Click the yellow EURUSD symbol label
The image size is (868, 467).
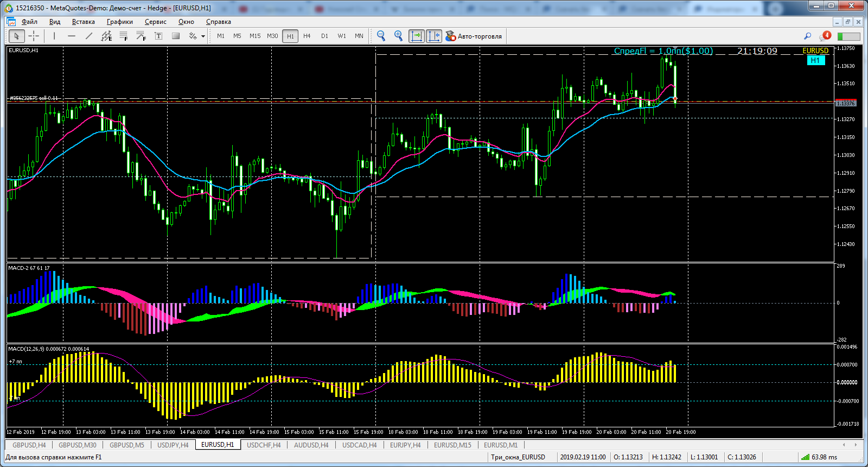click(x=815, y=51)
